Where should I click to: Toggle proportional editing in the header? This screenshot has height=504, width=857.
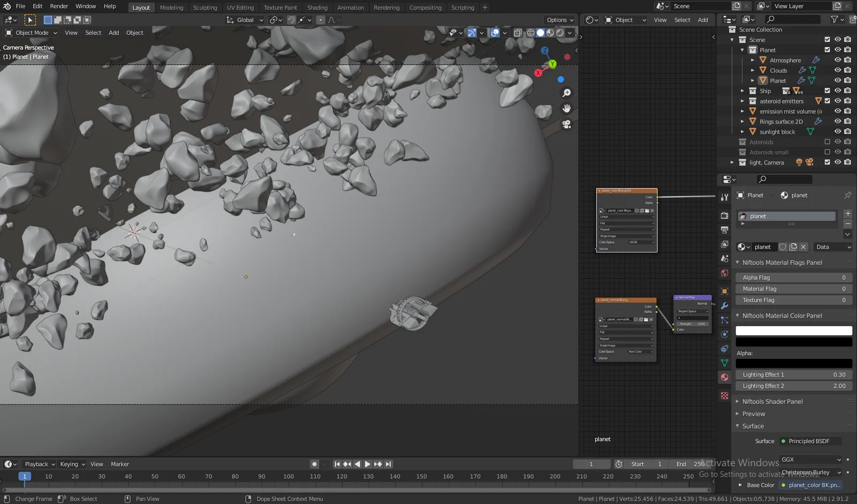tap(321, 20)
